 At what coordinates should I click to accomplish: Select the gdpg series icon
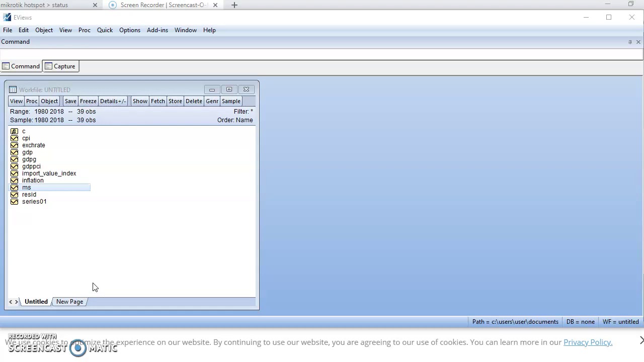point(14,159)
